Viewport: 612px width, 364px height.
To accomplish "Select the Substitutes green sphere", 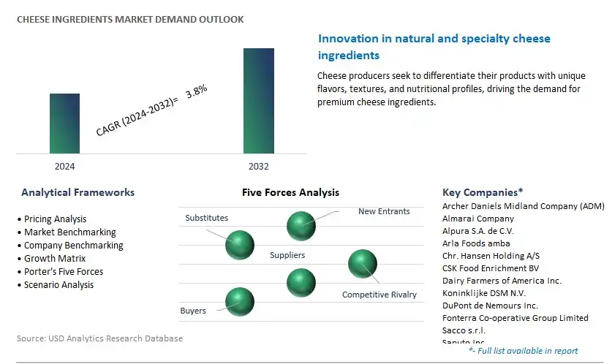I will coord(240,245).
